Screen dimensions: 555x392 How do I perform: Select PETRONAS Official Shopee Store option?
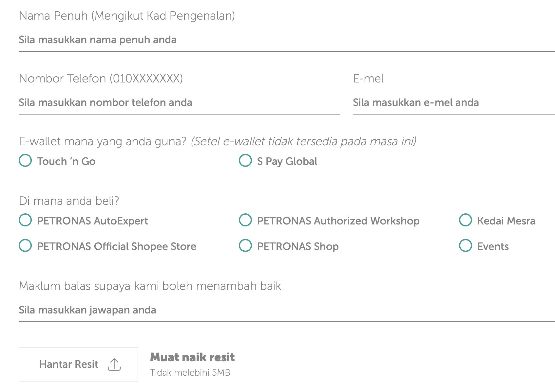point(25,246)
